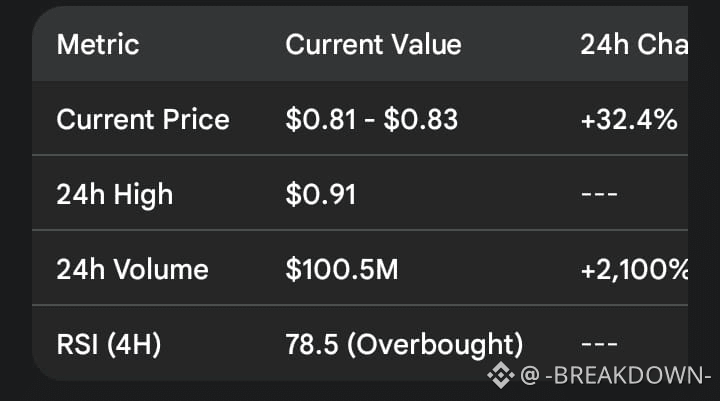The height and width of the screenshot is (401, 720).
Task: Click the +2,100% volume change value
Action: [x=634, y=269]
